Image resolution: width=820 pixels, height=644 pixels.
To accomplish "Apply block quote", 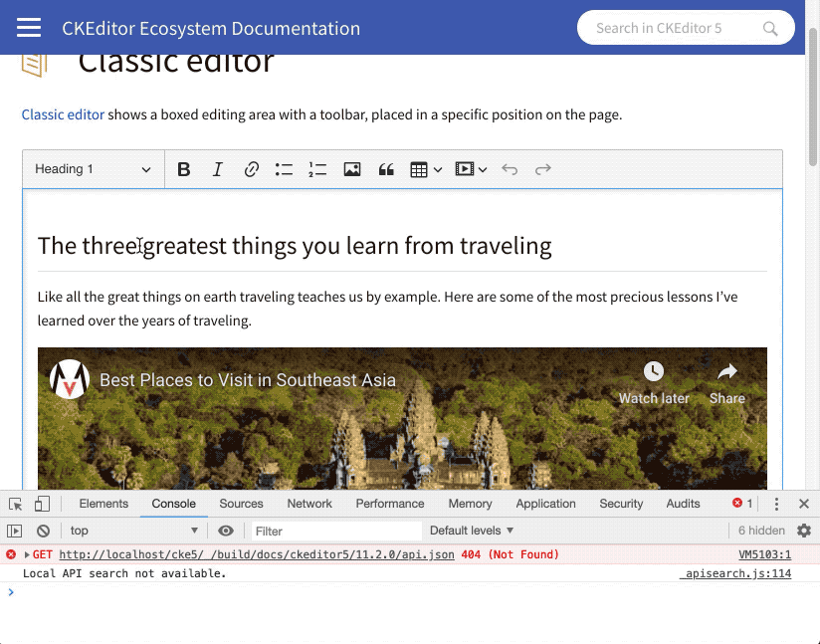I will (386, 169).
